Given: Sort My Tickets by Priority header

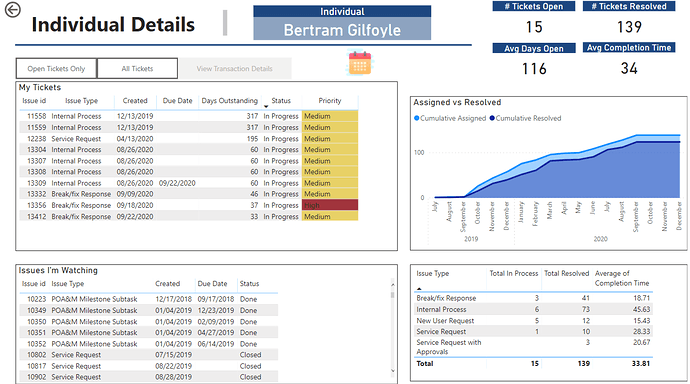Looking at the screenshot, I should (330, 101).
